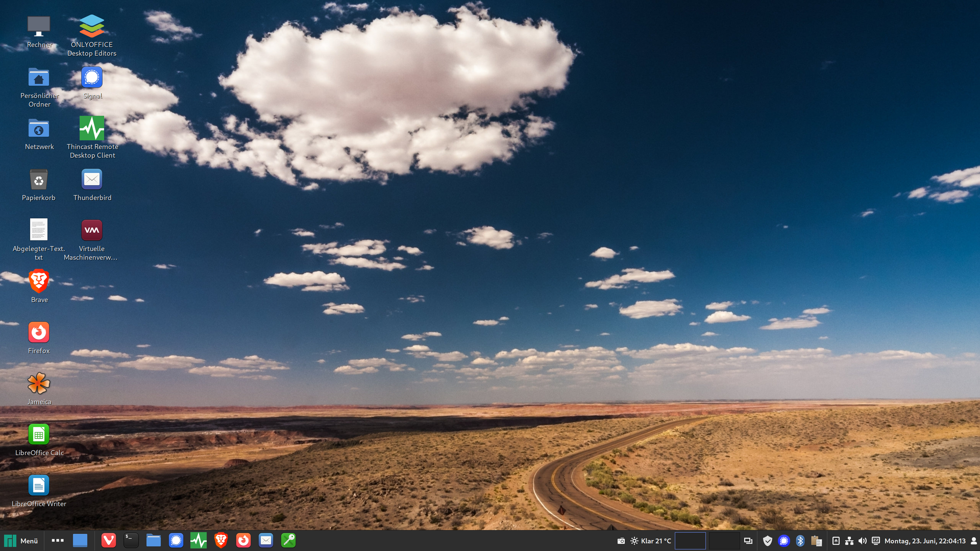Image resolution: width=980 pixels, height=551 pixels.
Task: Open the terminal launcher in the panel
Action: pyautogui.click(x=131, y=540)
